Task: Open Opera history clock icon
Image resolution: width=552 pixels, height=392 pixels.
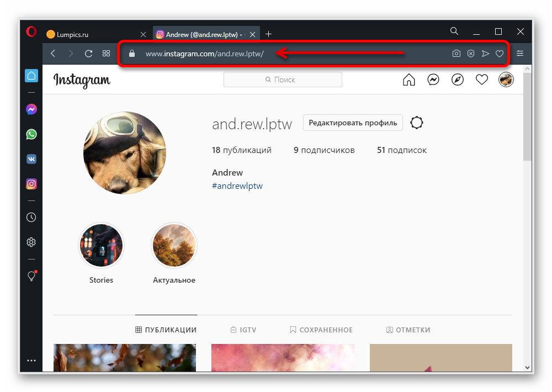Action: [31, 218]
